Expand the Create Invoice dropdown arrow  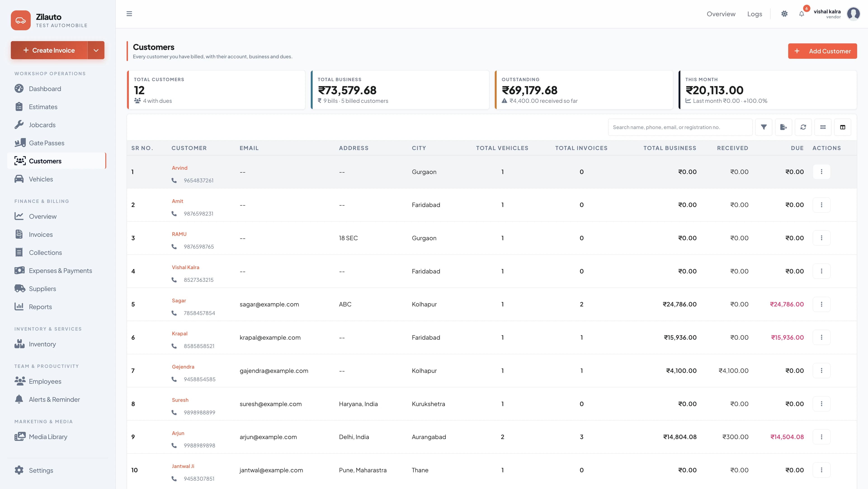coord(96,50)
